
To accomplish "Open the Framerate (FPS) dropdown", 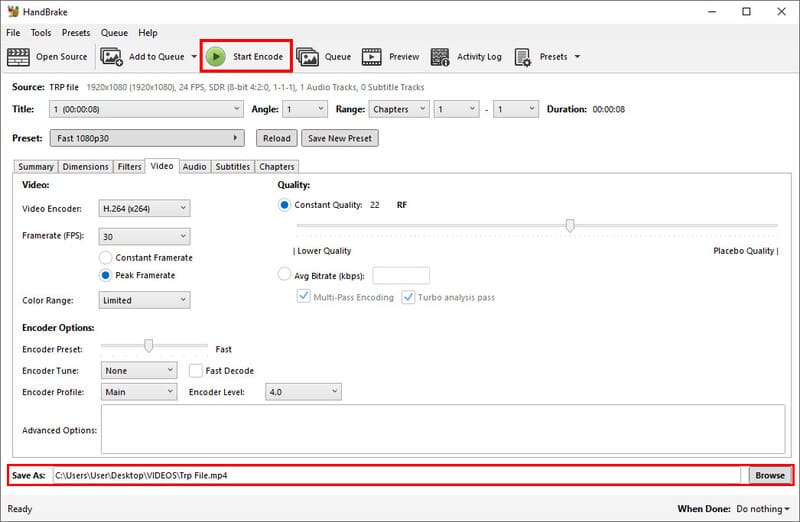I will pos(144,236).
